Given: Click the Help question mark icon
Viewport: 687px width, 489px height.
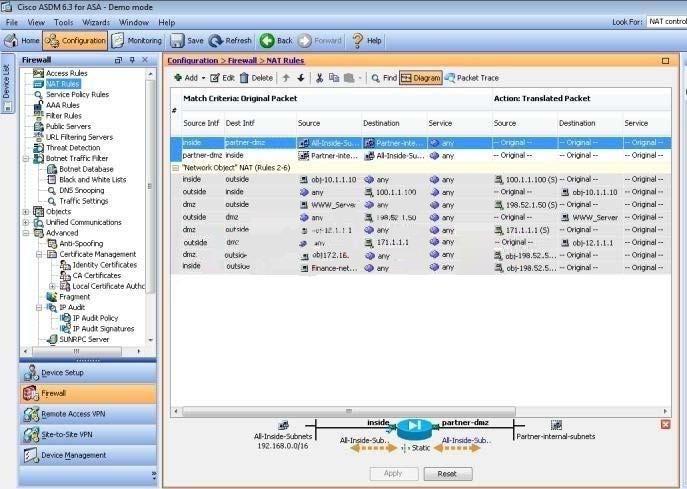Looking at the screenshot, I should (x=358, y=41).
